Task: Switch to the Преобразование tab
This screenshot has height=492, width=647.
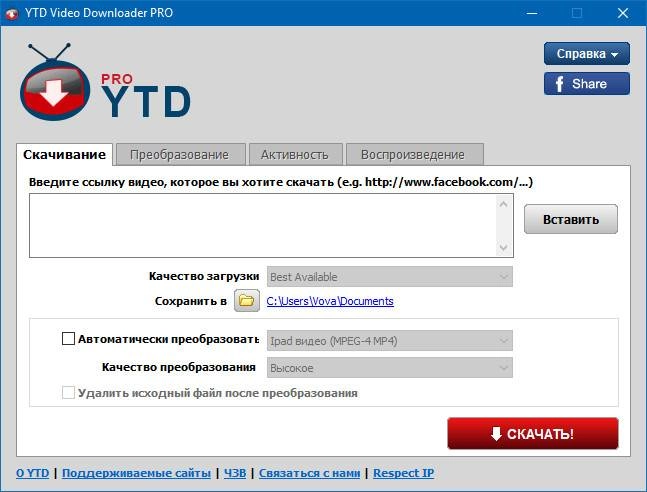Action: (180, 155)
